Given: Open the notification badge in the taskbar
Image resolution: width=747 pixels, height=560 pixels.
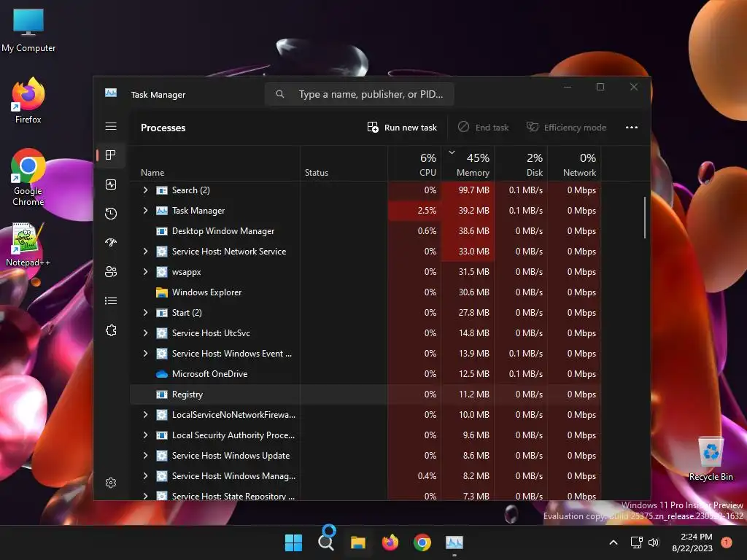Looking at the screenshot, I should 727,542.
